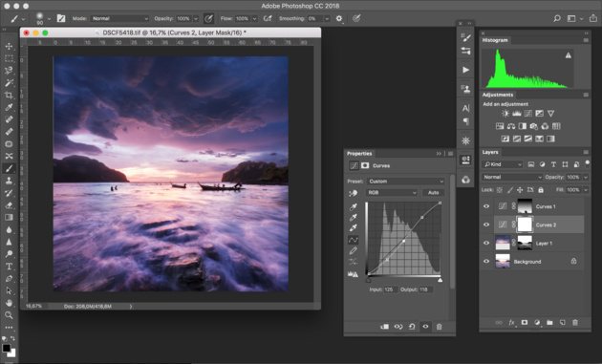Screen dimensions: 602x364
Task: Add Brightness/Contrast adjustment icon
Action: (505, 114)
